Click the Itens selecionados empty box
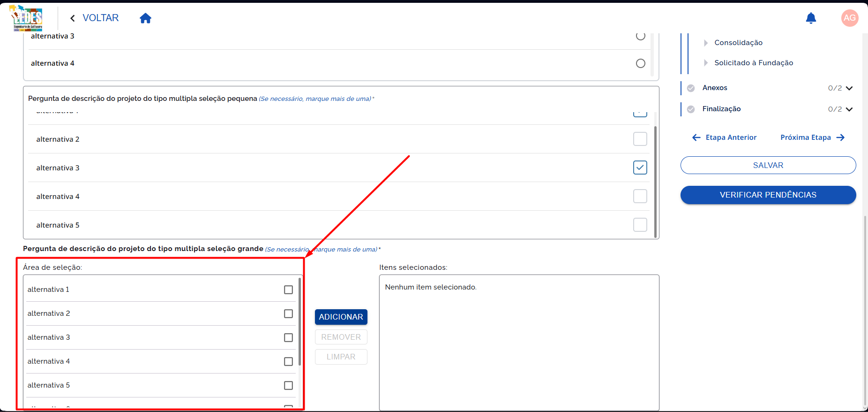Screen dimensions: 868x412 (519, 343)
